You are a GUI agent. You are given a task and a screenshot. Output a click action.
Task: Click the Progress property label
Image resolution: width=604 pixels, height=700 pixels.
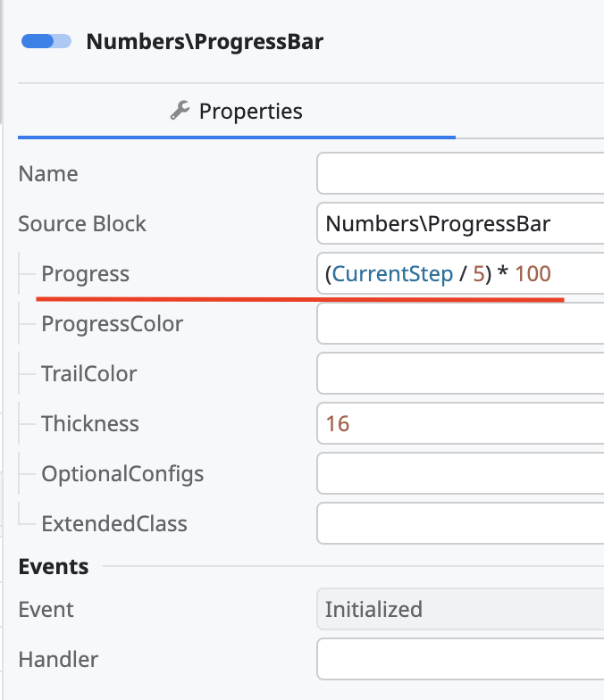pos(85,273)
